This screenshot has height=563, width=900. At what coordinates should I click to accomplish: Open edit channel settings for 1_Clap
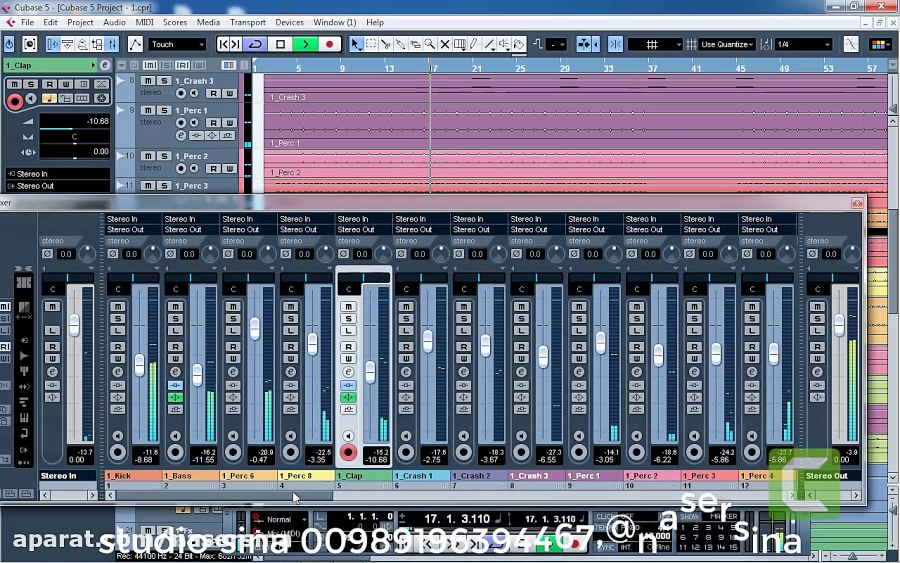348,372
